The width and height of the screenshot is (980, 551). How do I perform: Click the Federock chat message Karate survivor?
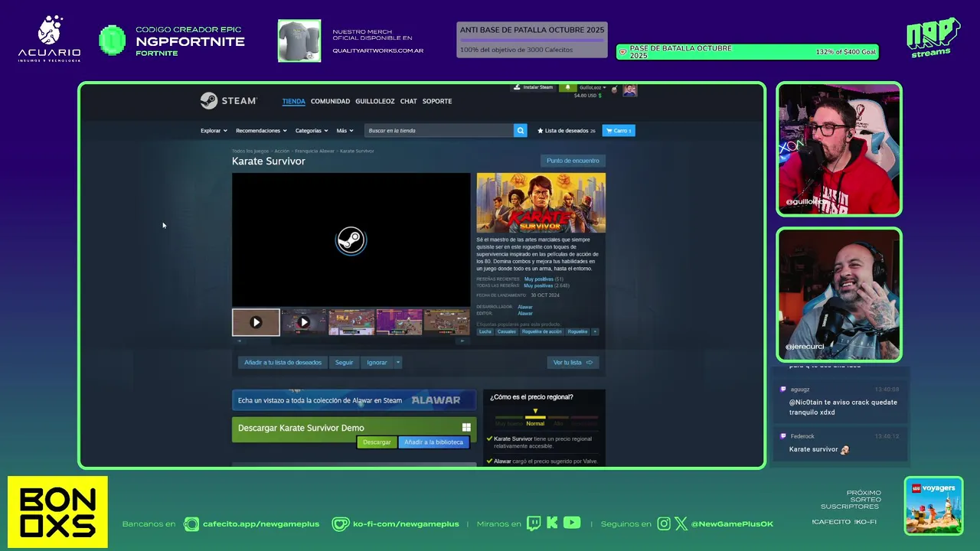click(x=819, y=449)
